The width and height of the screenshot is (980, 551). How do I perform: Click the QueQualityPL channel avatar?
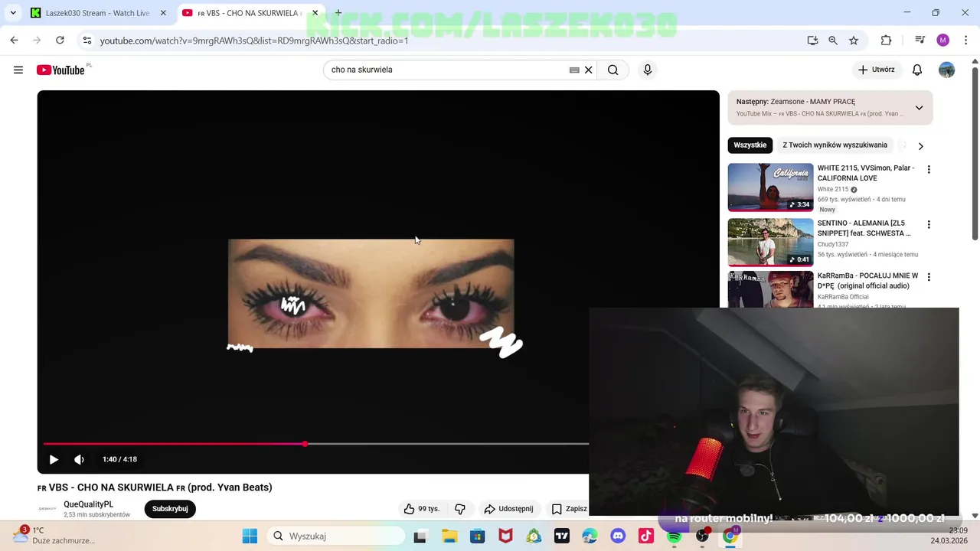pos(47,509)
